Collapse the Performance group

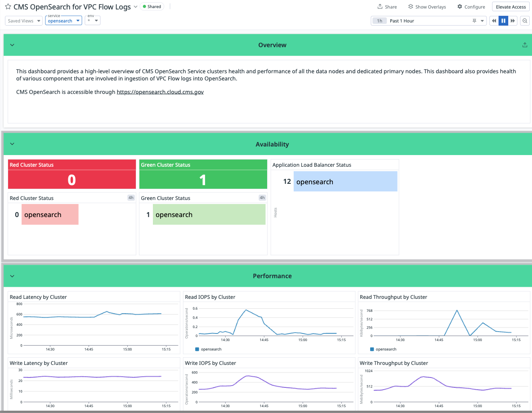12,276
